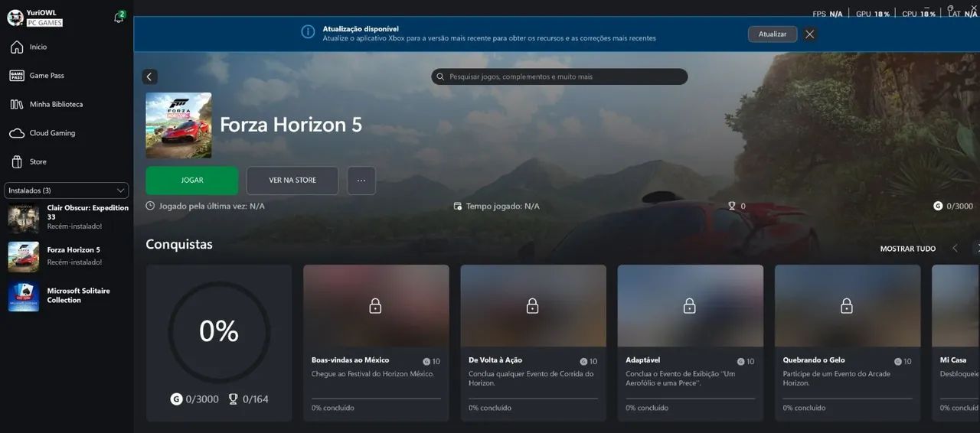The image size is (980, 433).
Task: Go back with the arrow button
Action: [149, 77]
